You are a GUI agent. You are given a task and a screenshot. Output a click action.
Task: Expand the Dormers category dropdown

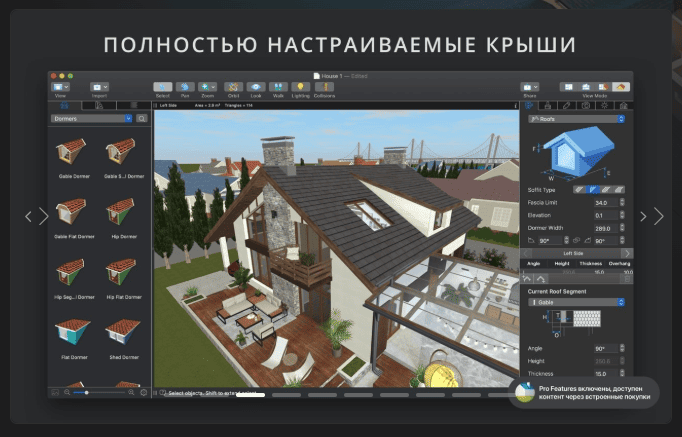pyautogui.click(x=91, y=118)
